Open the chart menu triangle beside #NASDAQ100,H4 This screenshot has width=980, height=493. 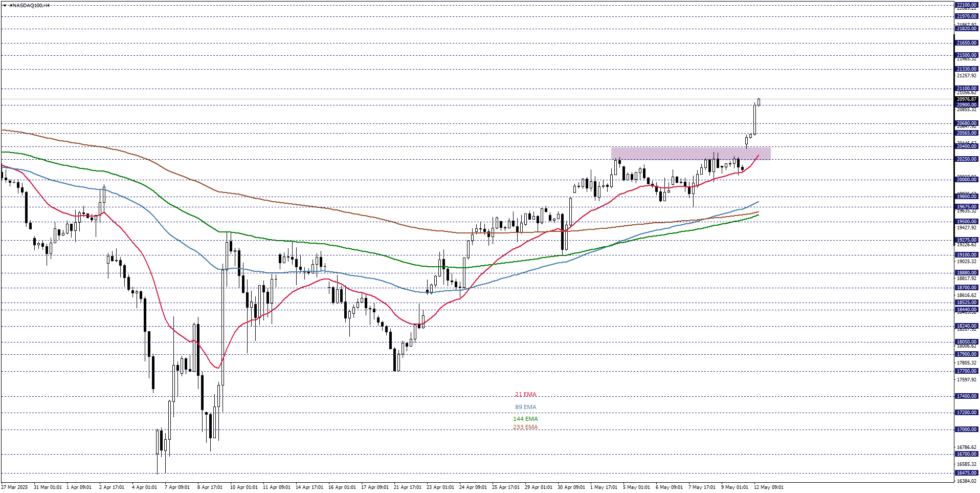click(x=5, y=5)
